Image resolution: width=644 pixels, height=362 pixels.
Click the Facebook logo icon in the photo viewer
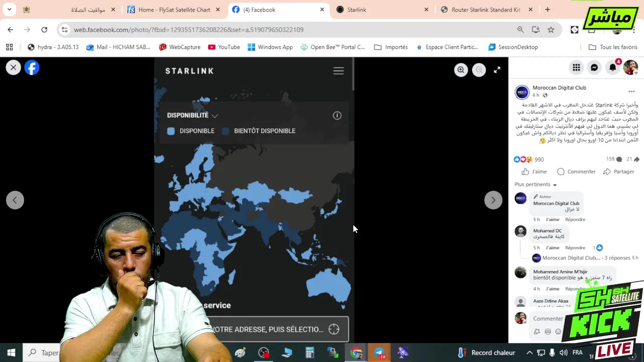(x=32, y=67)
